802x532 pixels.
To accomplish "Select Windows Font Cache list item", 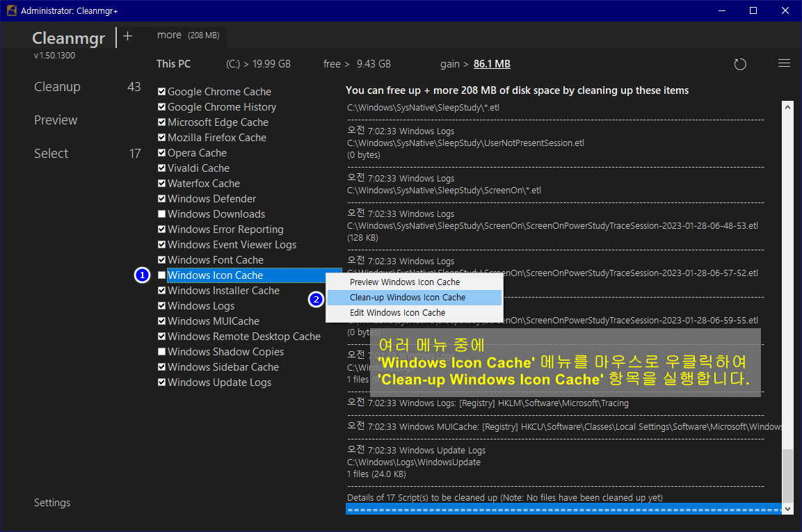I will [x=216, y=260].
